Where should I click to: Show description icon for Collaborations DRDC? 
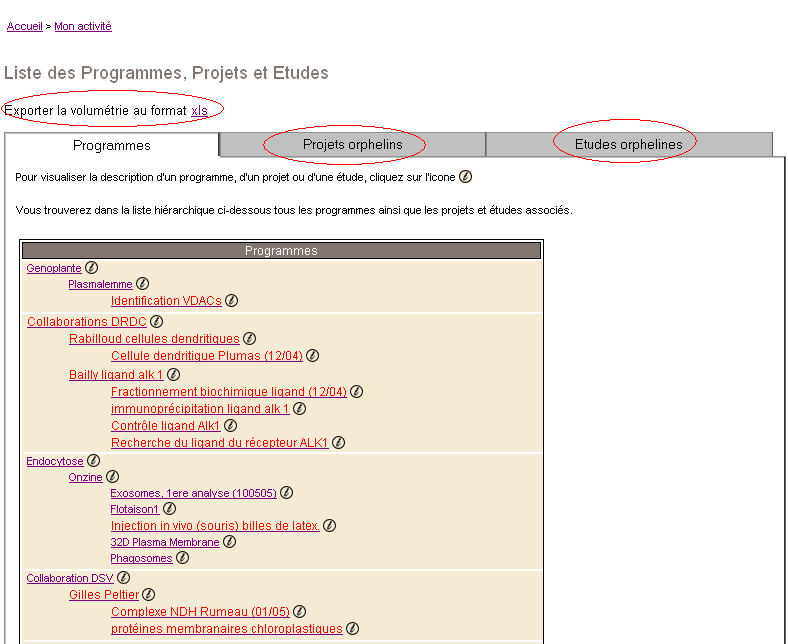click(x=157, y=322)
